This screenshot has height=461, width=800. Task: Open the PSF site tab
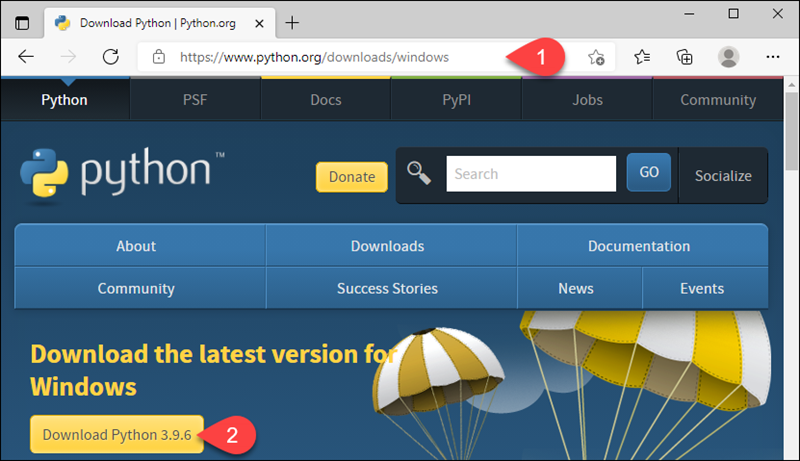pyautogui.click(x=195, y=99)
